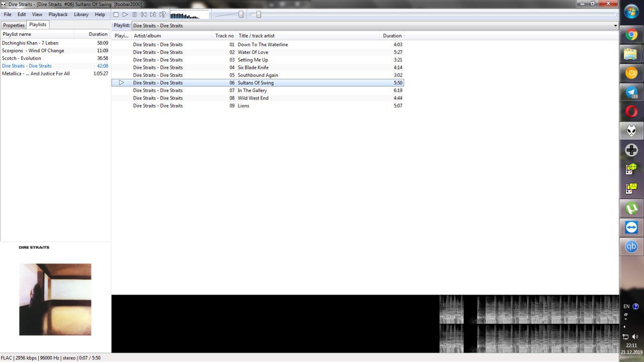Screen dimensions: 644x362
Task: Click the Artist/album column header
Action: click(x=172, y=36)
